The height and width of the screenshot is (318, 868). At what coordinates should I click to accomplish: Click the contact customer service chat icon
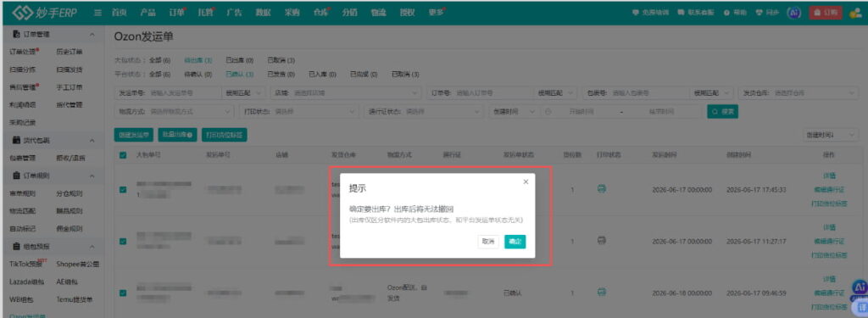tap(682, 12)
